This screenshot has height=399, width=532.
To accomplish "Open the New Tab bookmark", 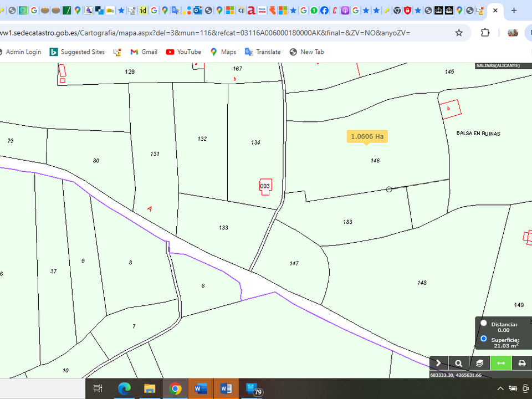I will click(x=306, y=52).
